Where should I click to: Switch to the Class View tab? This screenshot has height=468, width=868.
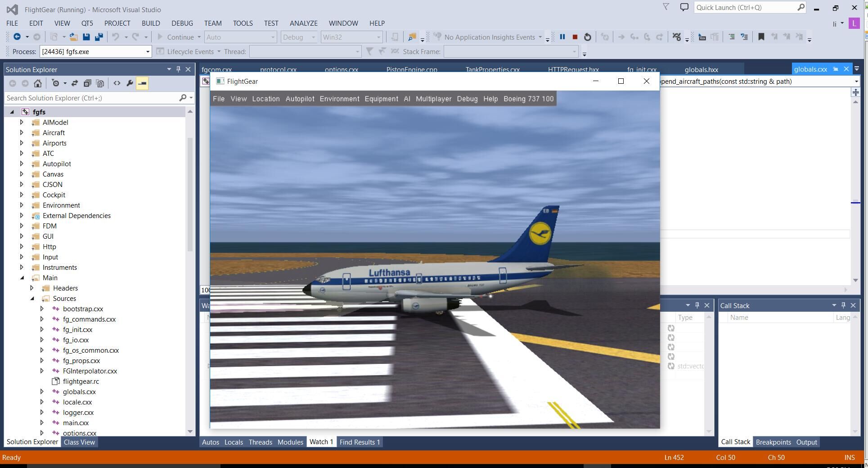click(x=79, y=442)
